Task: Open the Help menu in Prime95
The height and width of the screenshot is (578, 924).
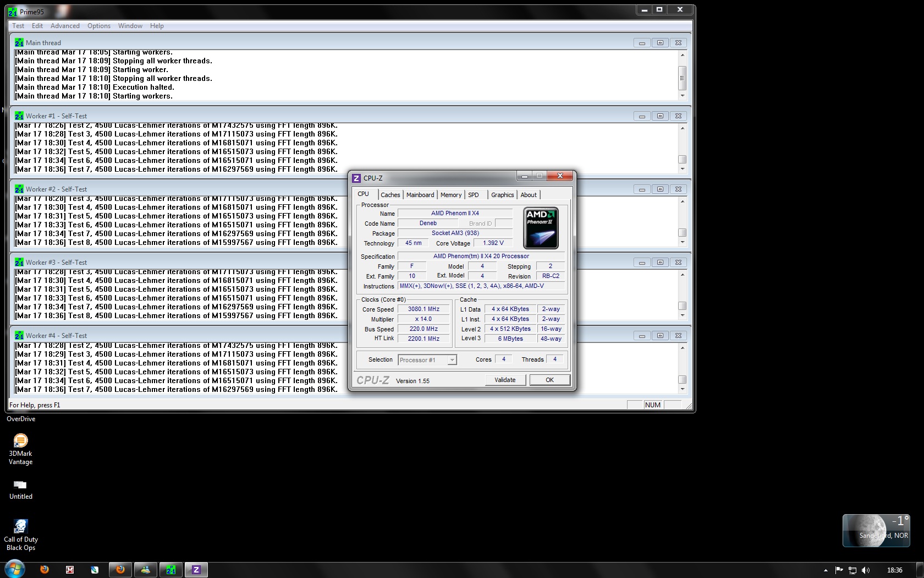Action: click(157, 26)
